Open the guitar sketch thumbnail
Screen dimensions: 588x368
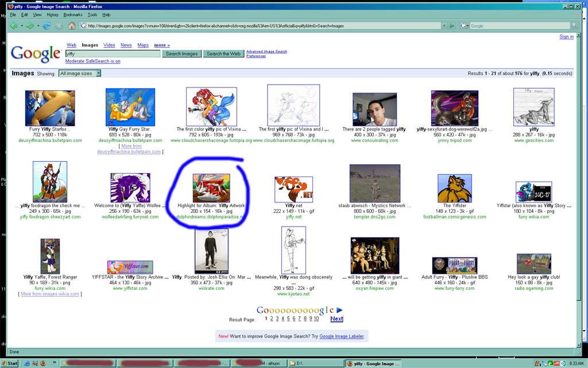tap(293, 250)
